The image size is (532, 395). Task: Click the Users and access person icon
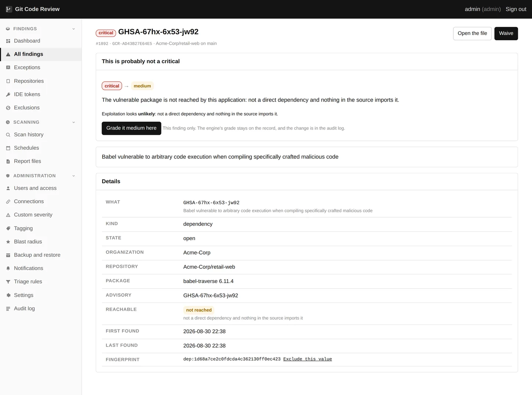8,188
